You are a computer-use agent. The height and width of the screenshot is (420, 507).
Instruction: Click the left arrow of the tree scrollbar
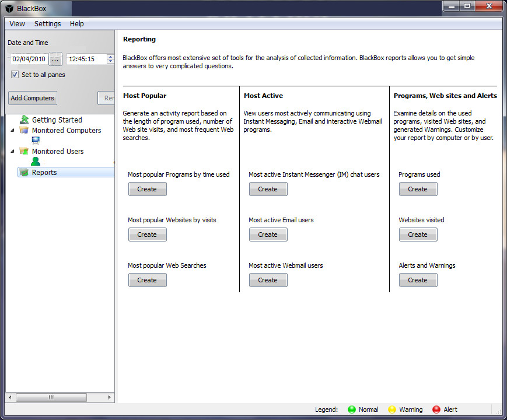(x=10, y=397)
